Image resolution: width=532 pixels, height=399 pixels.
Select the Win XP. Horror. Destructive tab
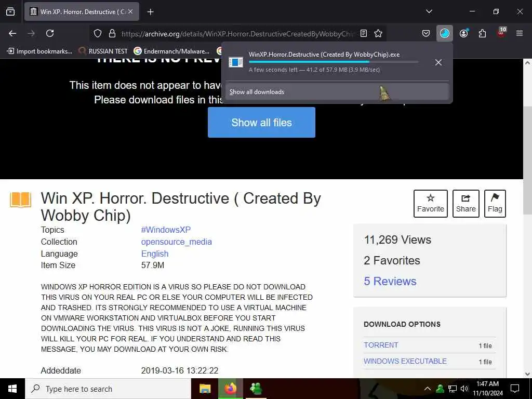[82, 11]
